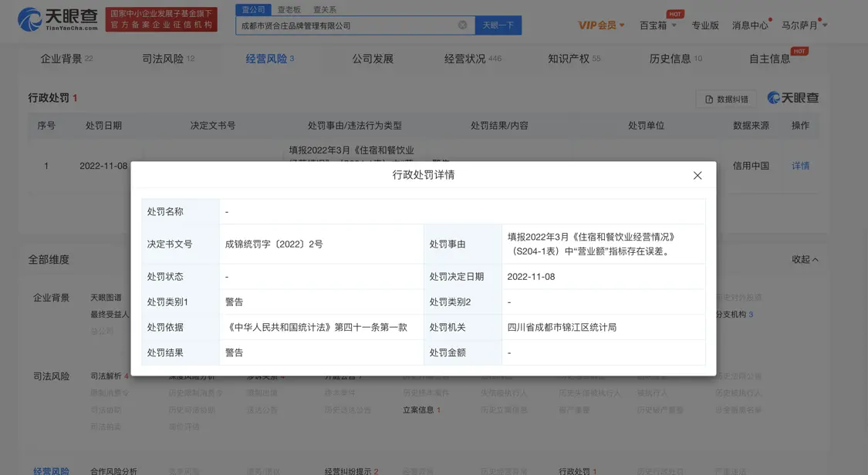
Task: Switch to the 知识产权 tab
Action: [x=574, y=59]
